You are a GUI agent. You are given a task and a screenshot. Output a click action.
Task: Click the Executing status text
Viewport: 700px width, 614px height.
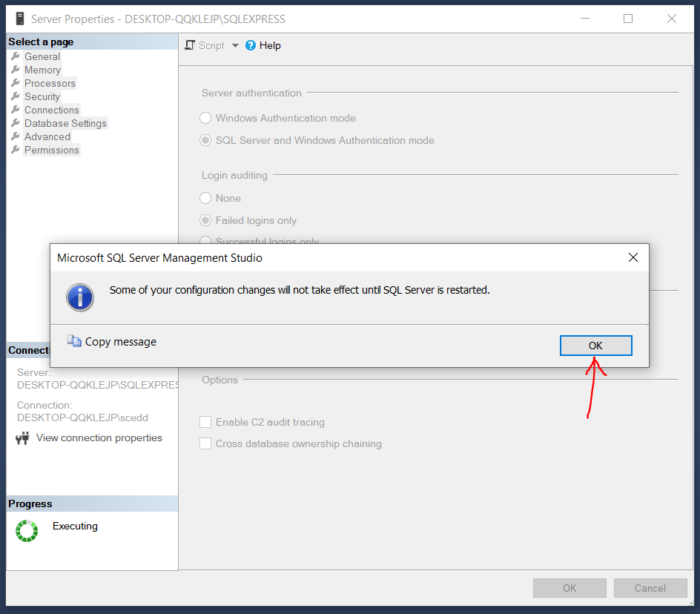coord(75,526)
